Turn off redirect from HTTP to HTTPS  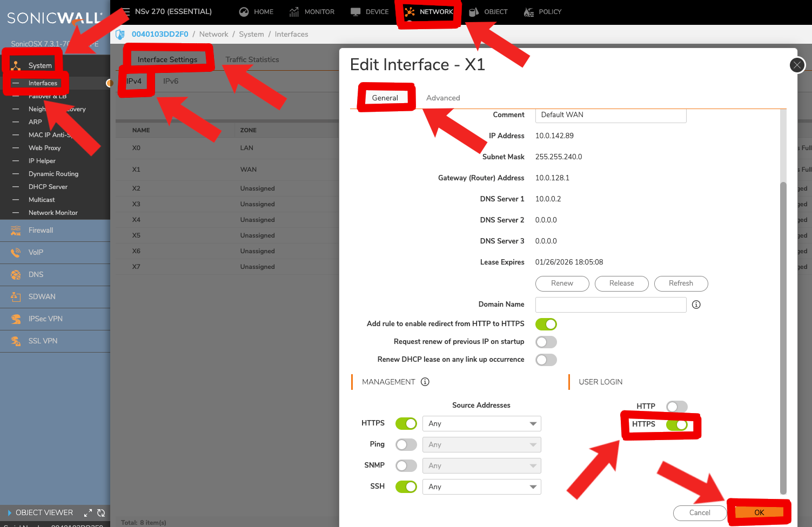click(x=546, y=324)
